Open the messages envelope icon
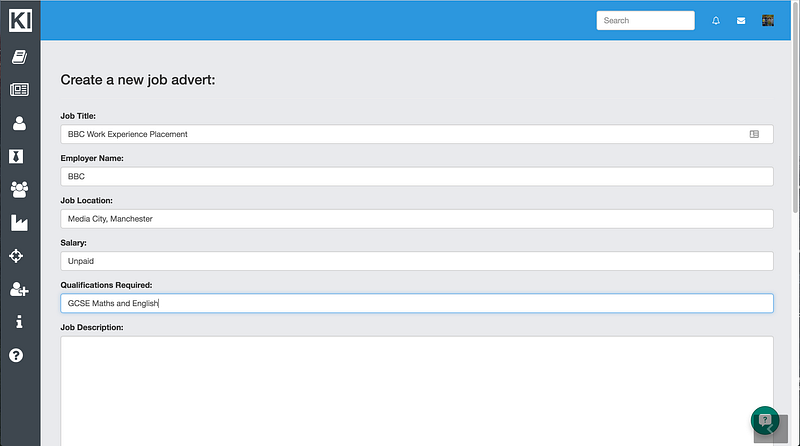 [741, 21]
